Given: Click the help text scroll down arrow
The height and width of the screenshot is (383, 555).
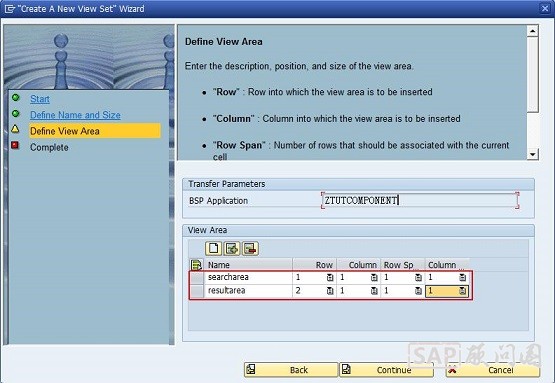Looking at the screenshot, I should [x=533, y=154].
